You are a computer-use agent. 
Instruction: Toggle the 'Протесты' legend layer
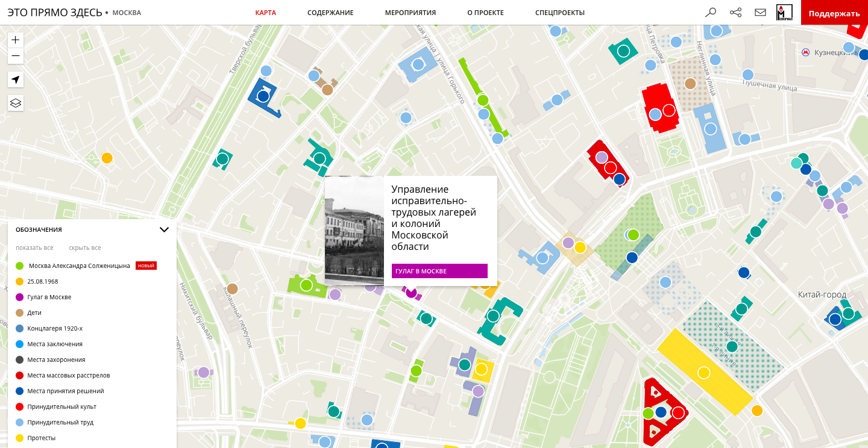(x=41, y=438)
